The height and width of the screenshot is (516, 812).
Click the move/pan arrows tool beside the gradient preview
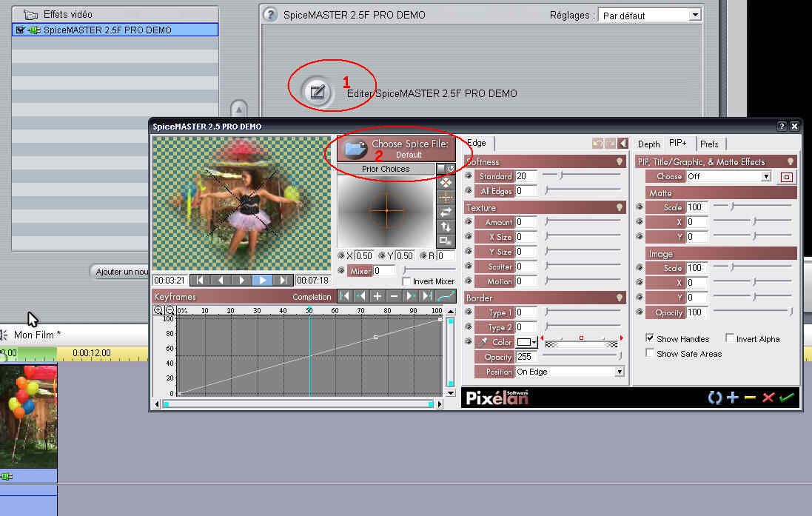click(x=446, y=183)
